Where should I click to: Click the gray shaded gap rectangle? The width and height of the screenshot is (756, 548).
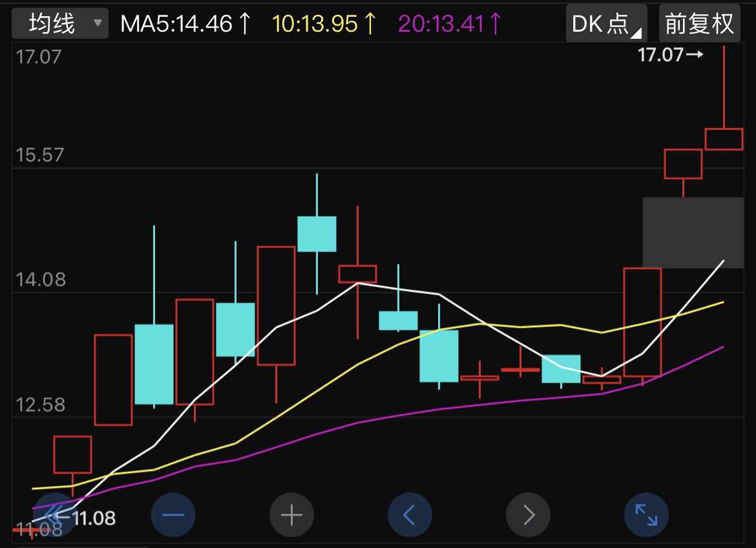693,233
